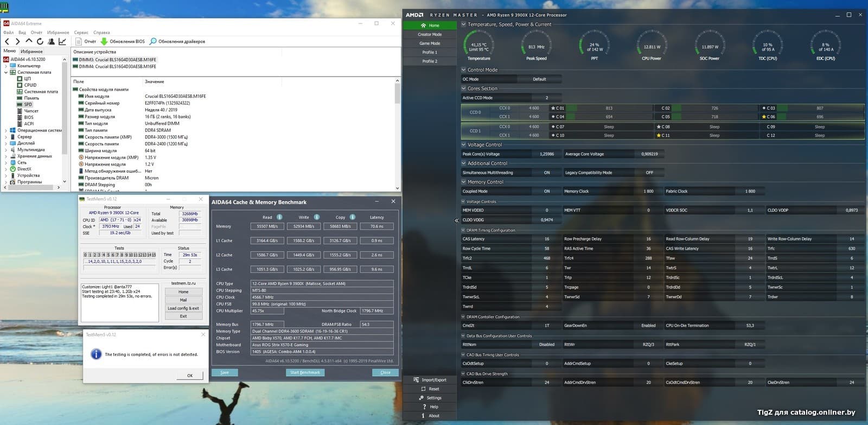This screenshot has width=868, height=425.
Task: Click the gold star on core C 06
Action: (x=764, y=117)
